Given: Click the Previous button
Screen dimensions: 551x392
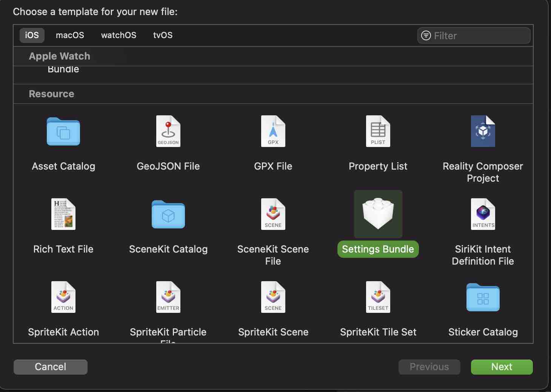Looking at the screenshot, I should (429, 367).
